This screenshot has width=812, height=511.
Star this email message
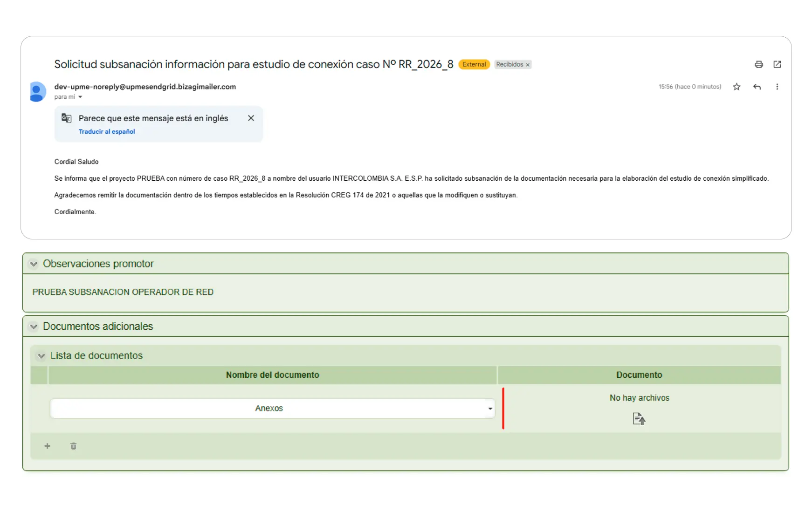pos(736,87)
